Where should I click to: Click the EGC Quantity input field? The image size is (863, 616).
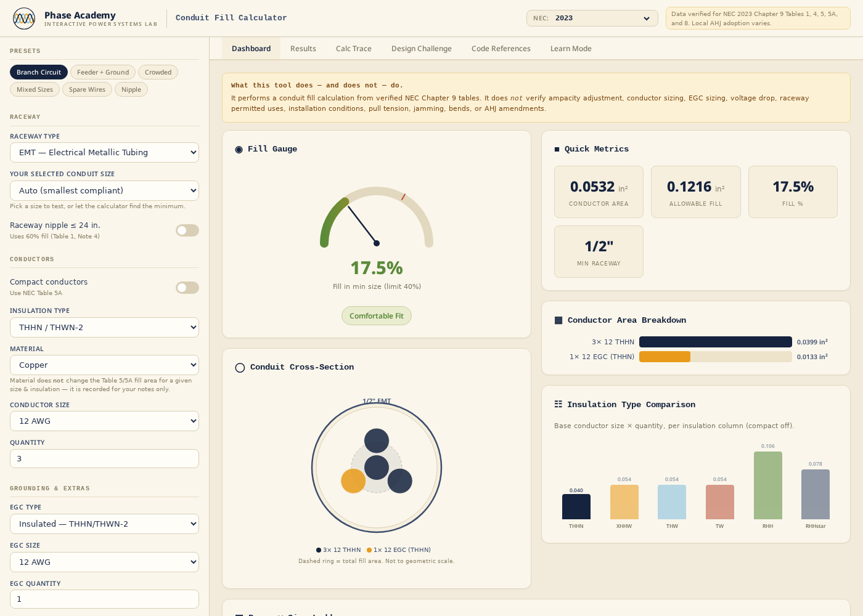pos(104,599)
